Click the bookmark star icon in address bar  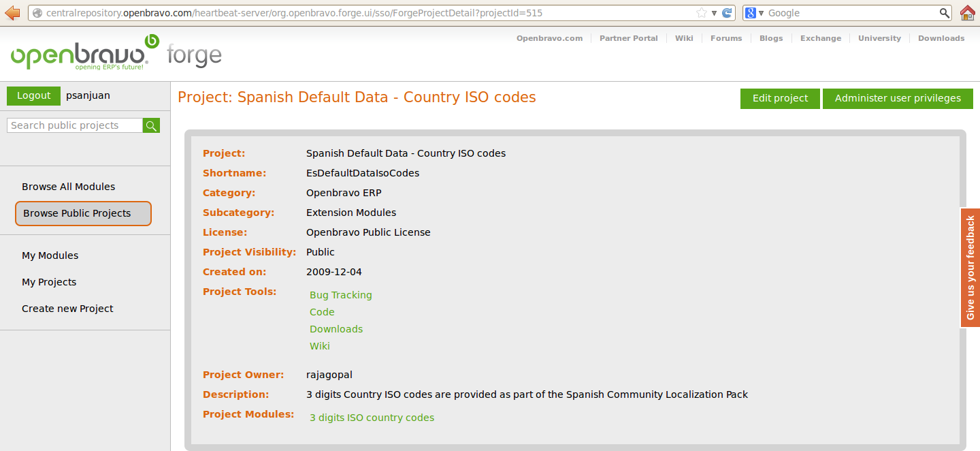pos(702,13)
